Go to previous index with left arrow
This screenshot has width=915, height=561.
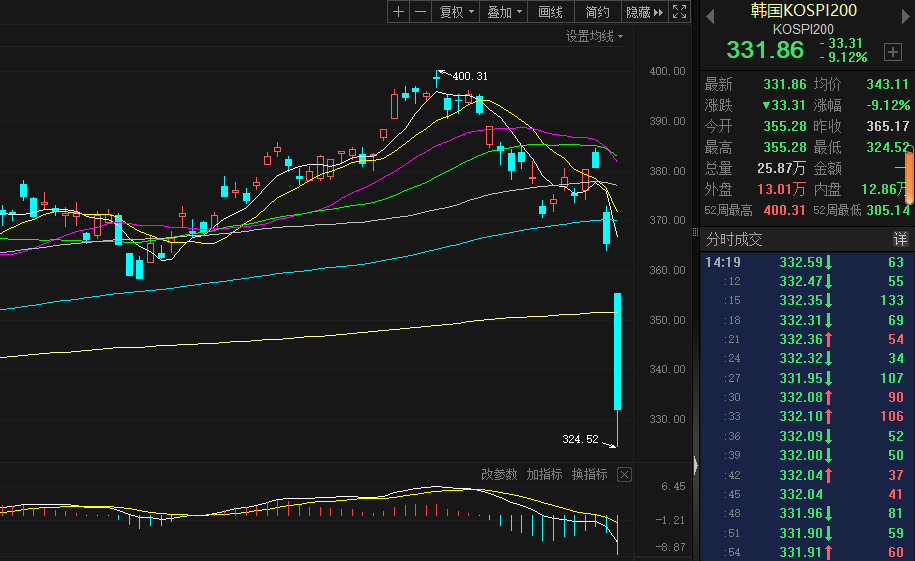pos(710,16)
